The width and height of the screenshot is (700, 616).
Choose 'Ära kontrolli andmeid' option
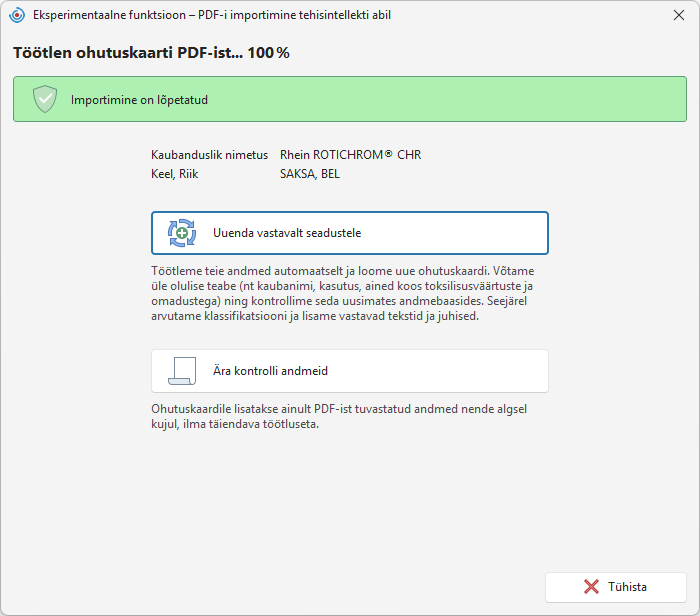[350, 371]
